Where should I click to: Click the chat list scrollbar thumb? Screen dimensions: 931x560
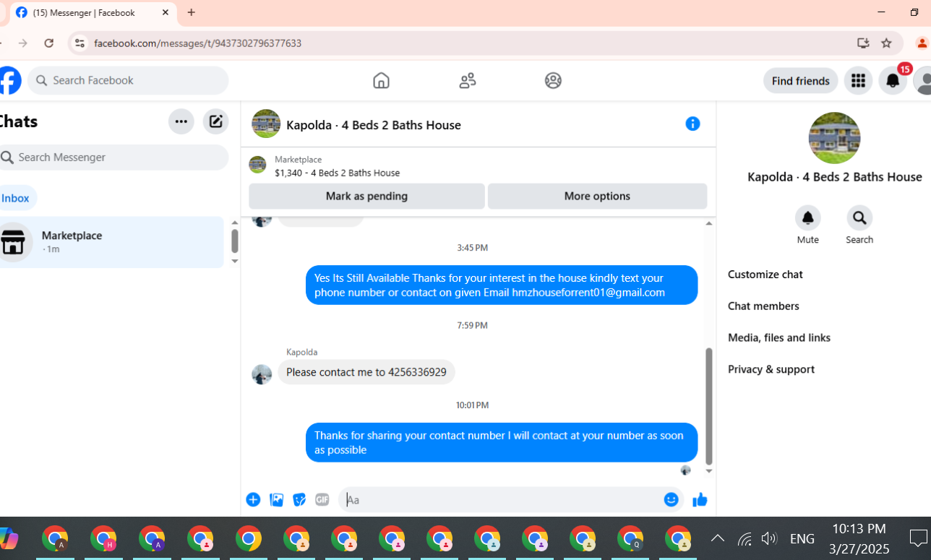point(234,241)
